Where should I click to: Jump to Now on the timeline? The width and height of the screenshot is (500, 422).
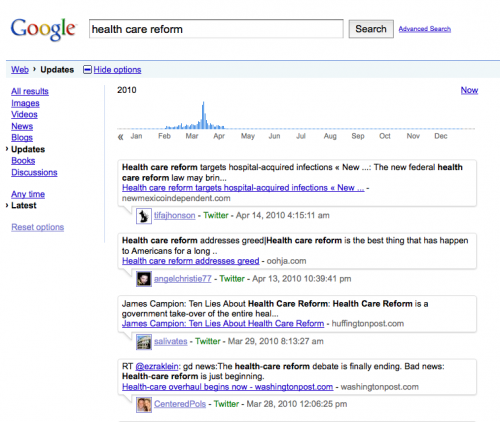point(469,90)
